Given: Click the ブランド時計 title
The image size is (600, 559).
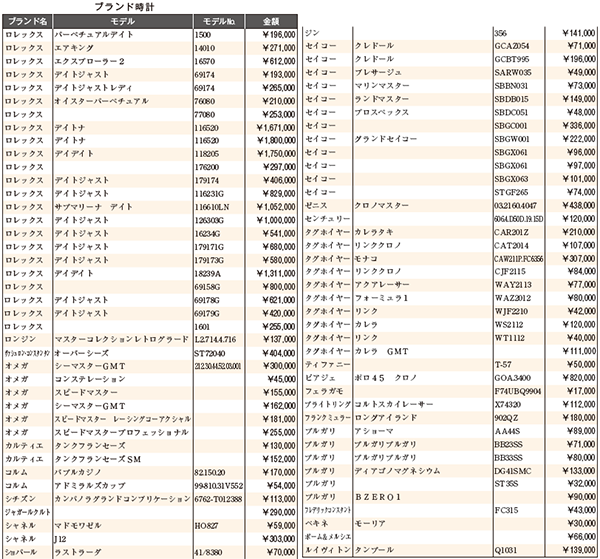Looking at the screenshot, I should (125, 7).
